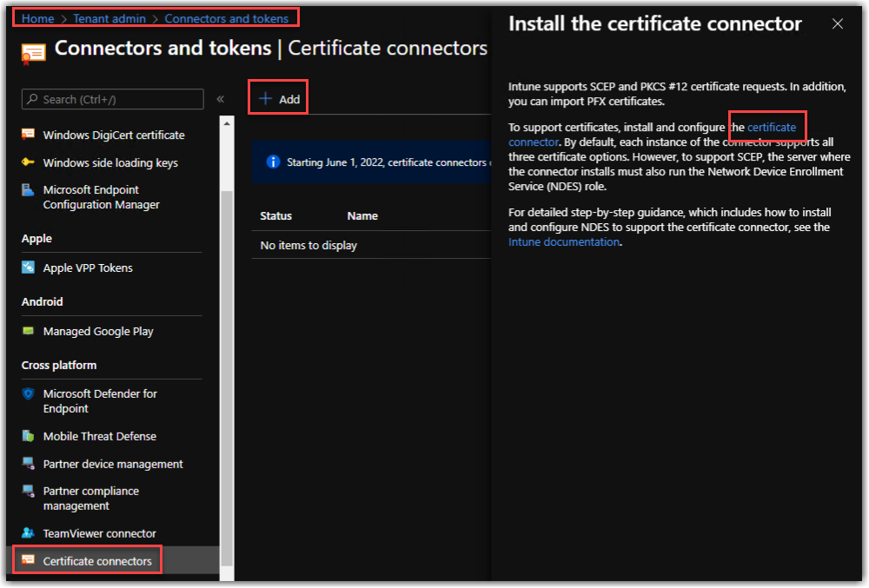Click the Cross platform section heading
The height and width of the screenshot is (588, 869).
coord(59,366)
